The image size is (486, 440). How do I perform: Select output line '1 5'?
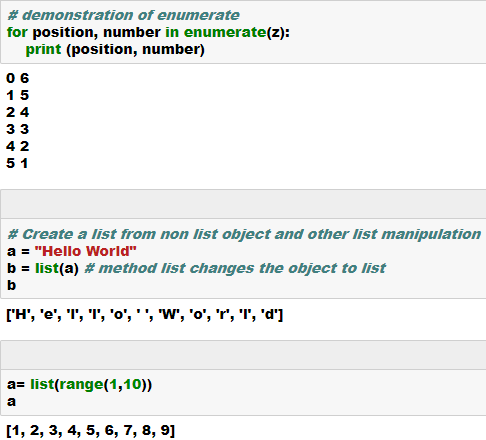18,95
